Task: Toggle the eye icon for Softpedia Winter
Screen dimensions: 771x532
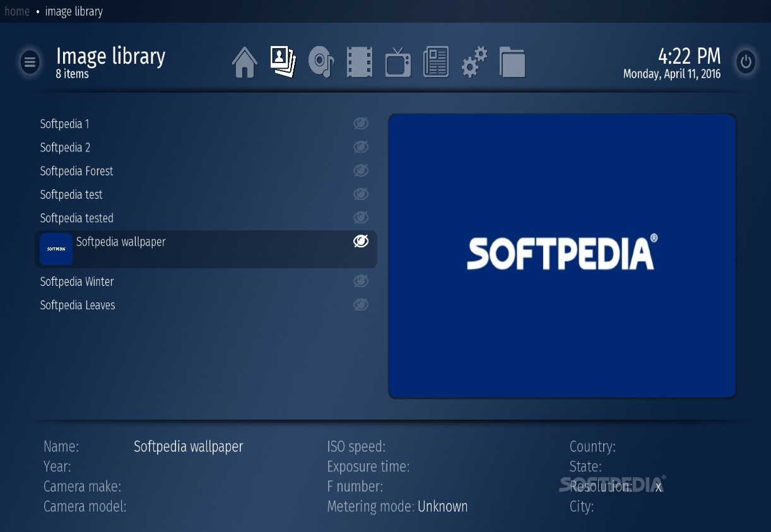Action: point(361,280)
